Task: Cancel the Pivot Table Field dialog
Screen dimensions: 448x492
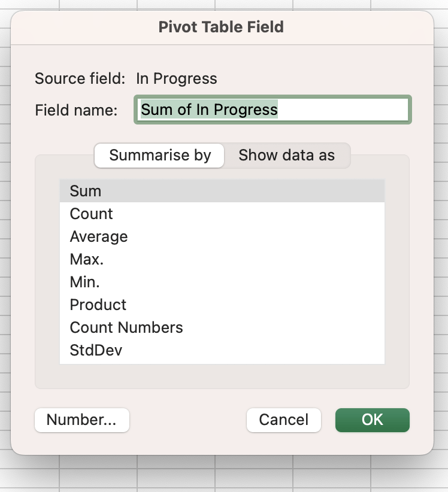Action: (x=284, y=420)
